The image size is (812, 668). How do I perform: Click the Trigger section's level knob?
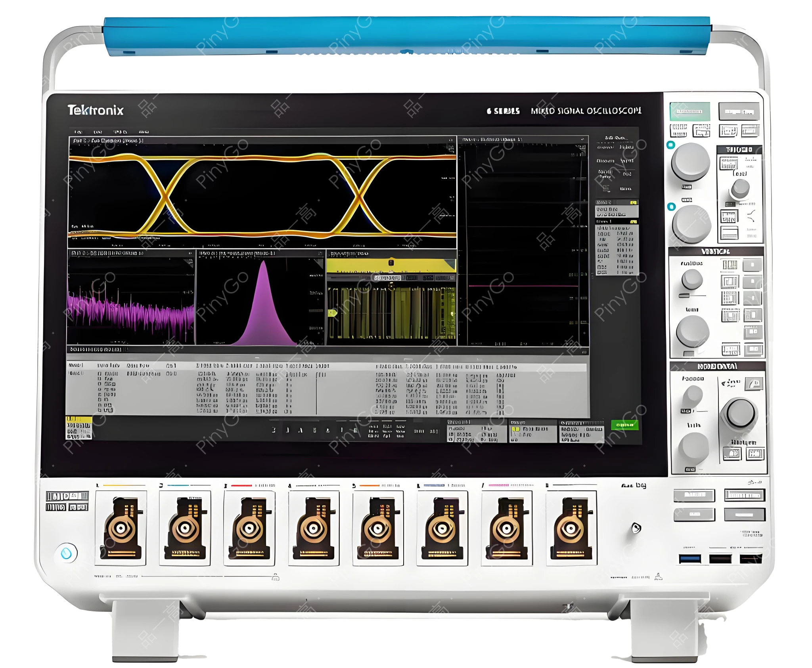coord(740,188)
